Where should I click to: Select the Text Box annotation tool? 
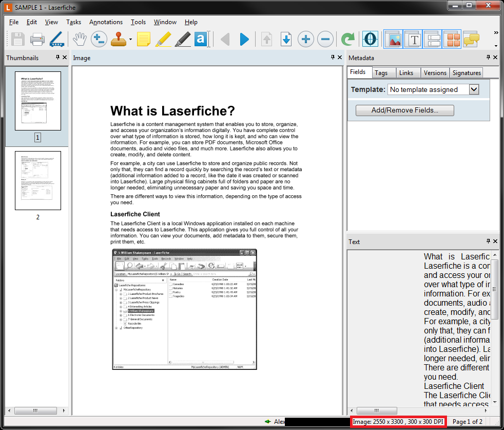[202, 39]
